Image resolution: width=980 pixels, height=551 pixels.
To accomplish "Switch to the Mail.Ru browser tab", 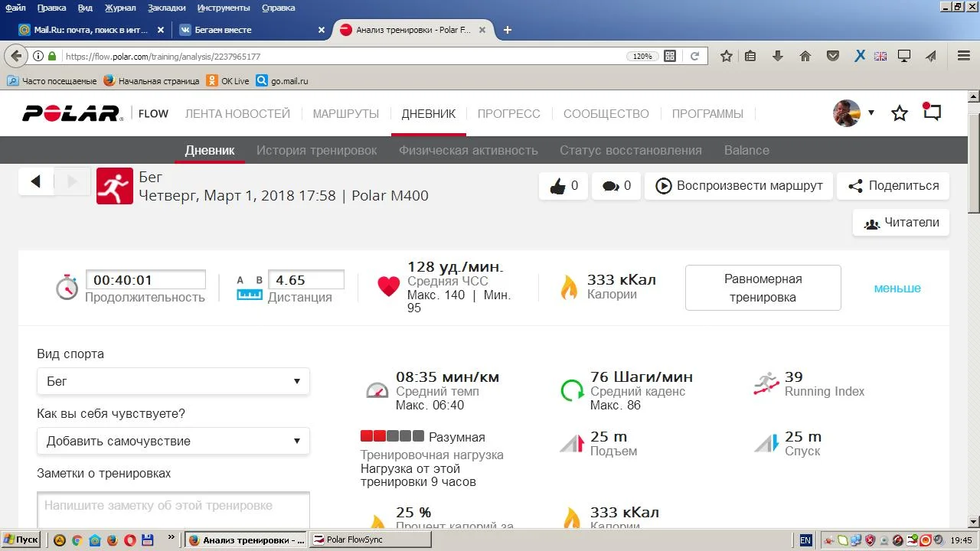I will tap(92, 30).
